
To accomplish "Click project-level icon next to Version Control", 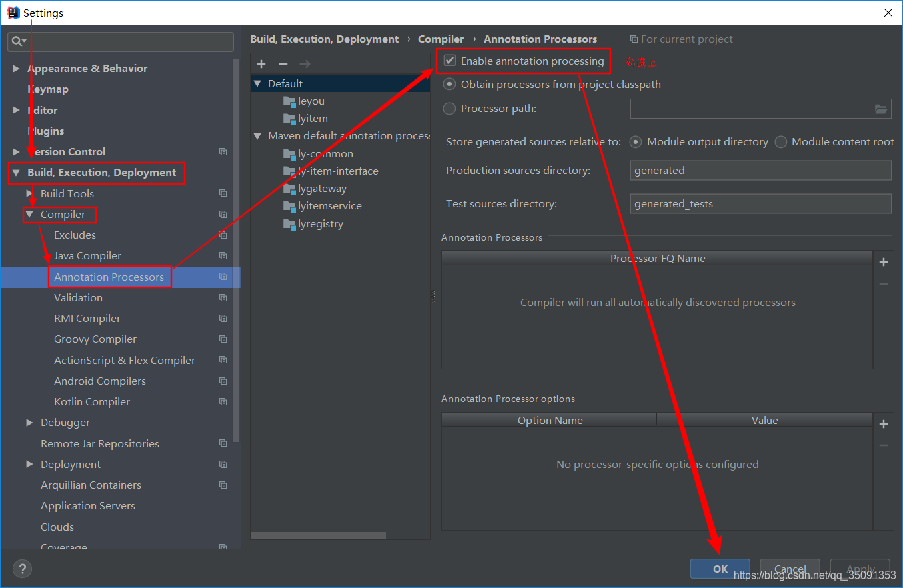I will pos(223,152).
